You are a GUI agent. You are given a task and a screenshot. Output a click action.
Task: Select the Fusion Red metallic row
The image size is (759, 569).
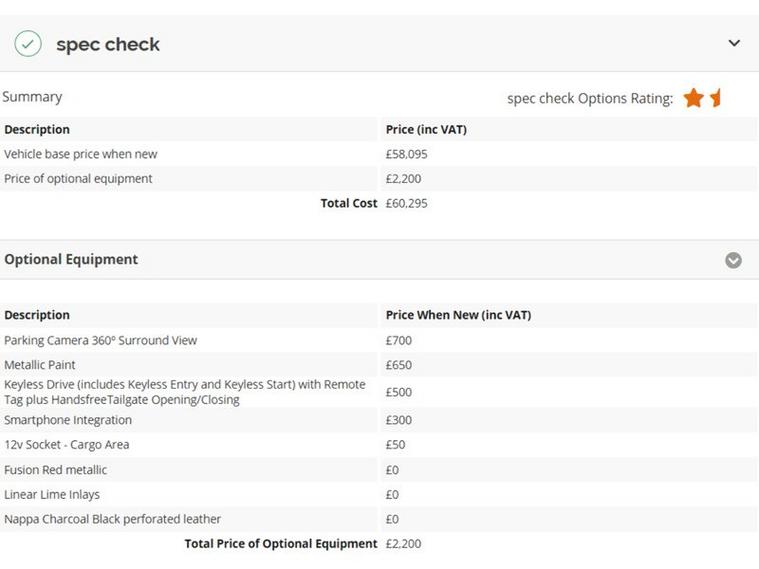pos(56,469)
